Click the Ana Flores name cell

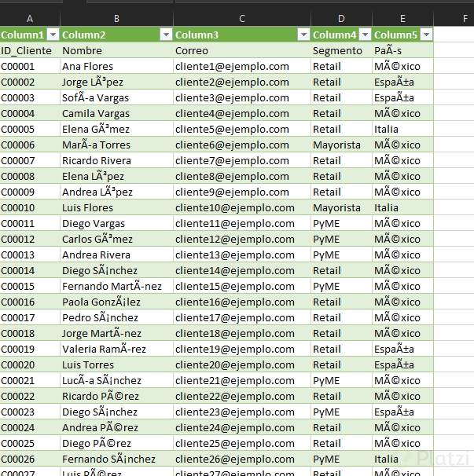pos(116,67)
